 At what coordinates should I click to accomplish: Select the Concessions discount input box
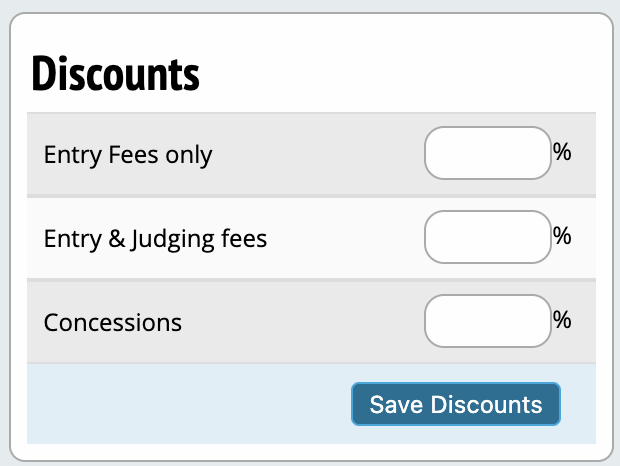click(x=488, y=321)
